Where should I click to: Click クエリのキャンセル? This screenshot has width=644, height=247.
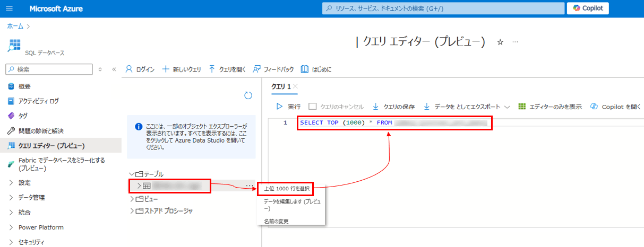click(x=337, y=107)
